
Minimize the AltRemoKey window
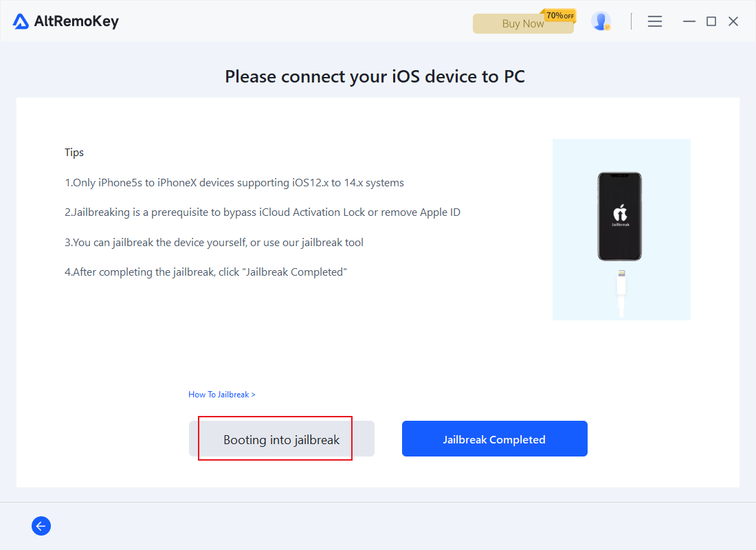click(x=689, y=21)
